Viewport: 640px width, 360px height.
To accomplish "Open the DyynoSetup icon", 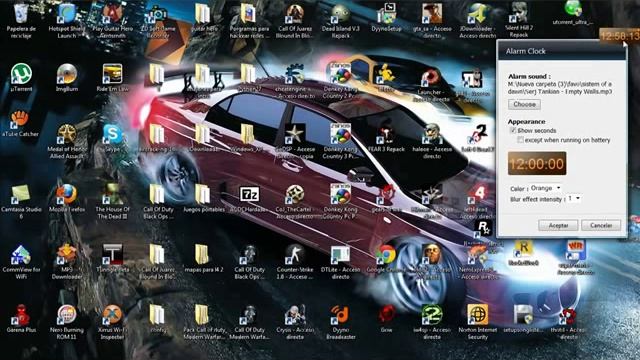I will [x=386, y=14].
